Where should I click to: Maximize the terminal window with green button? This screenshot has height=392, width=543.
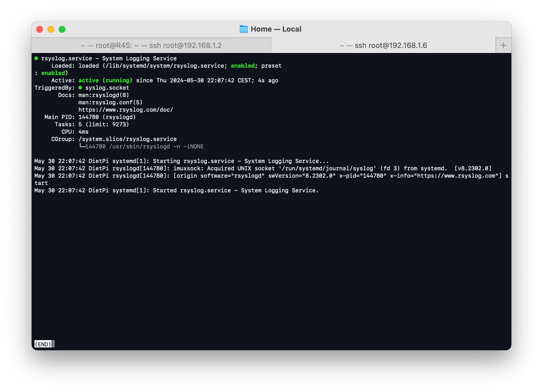coord(62,29)
